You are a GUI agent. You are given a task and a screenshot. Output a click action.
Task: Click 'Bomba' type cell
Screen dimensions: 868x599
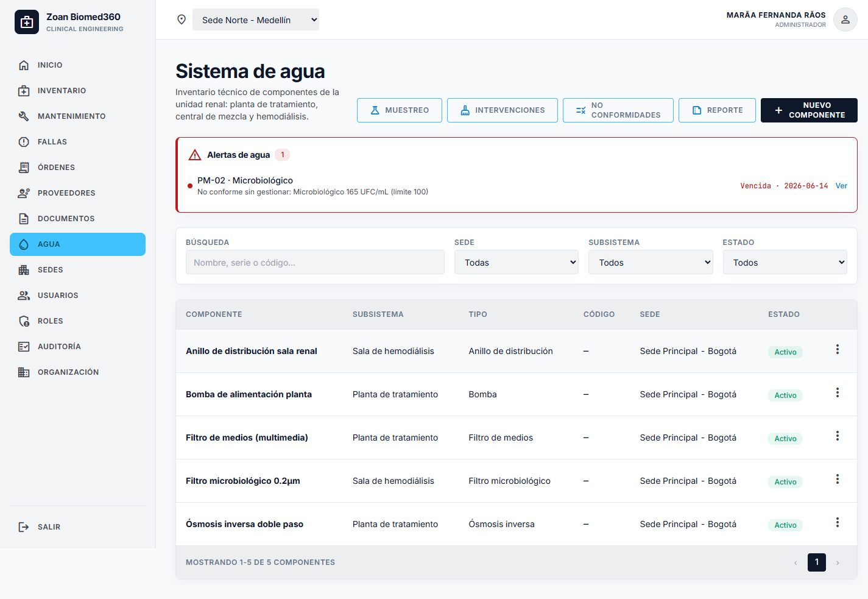click(x=482, y=394)
